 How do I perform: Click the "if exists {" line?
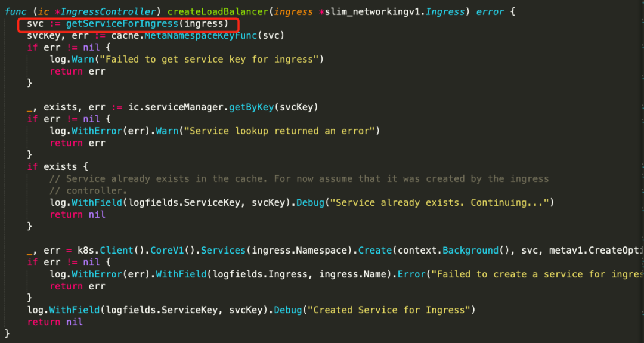[x=57, y=167]
